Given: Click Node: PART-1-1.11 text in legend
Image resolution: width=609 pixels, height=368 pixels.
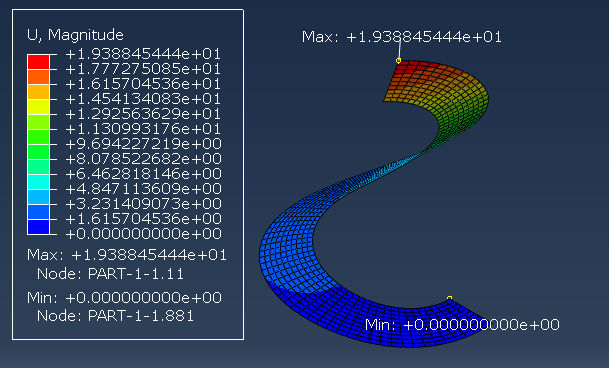Looking at the screenshot, I should coord(110,274).
